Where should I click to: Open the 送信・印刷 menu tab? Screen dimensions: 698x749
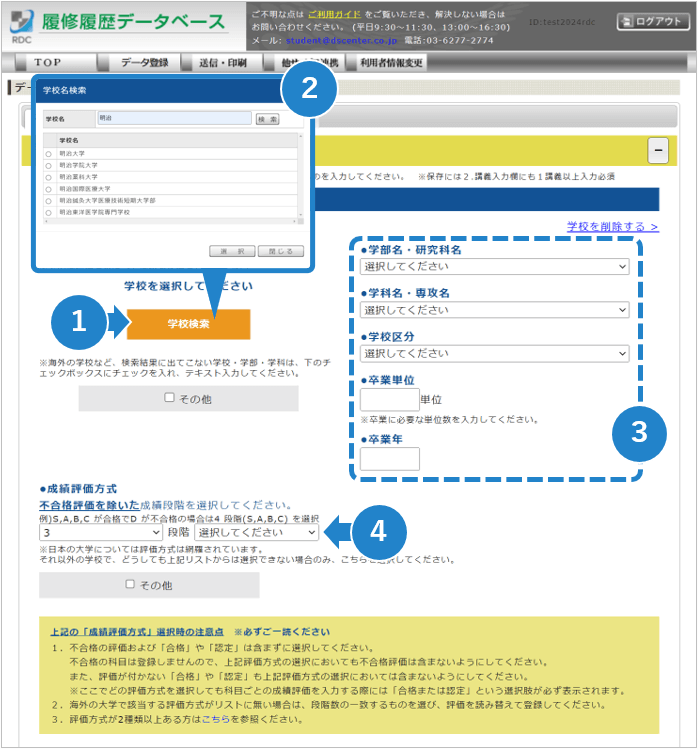[x=223, y=63]
